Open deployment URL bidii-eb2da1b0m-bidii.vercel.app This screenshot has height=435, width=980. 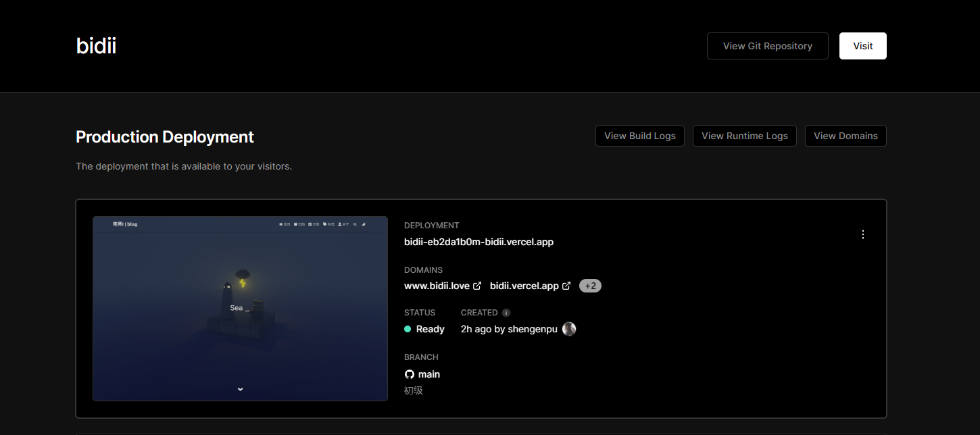click(x=479, y=242)
